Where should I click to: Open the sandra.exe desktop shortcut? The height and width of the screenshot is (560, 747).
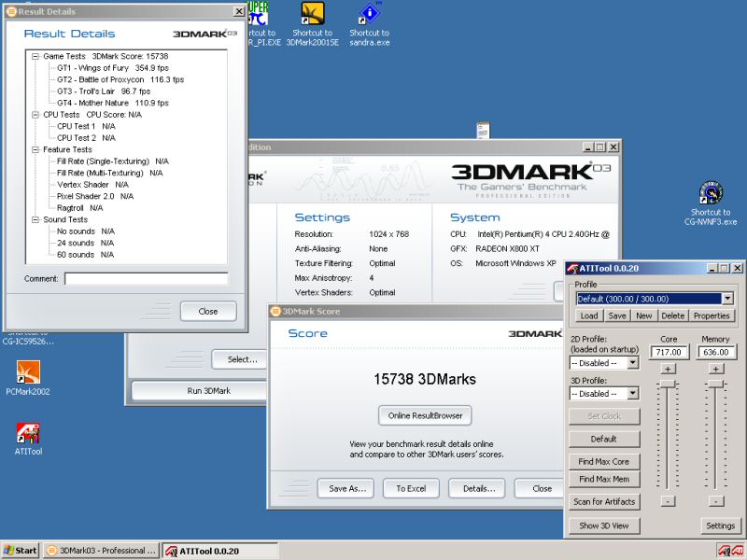(369, 24)
